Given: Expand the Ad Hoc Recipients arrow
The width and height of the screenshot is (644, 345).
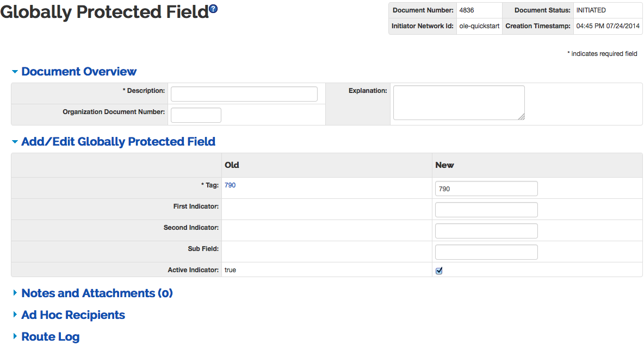Looking at the screenshot, I should (x=15, y=315).
